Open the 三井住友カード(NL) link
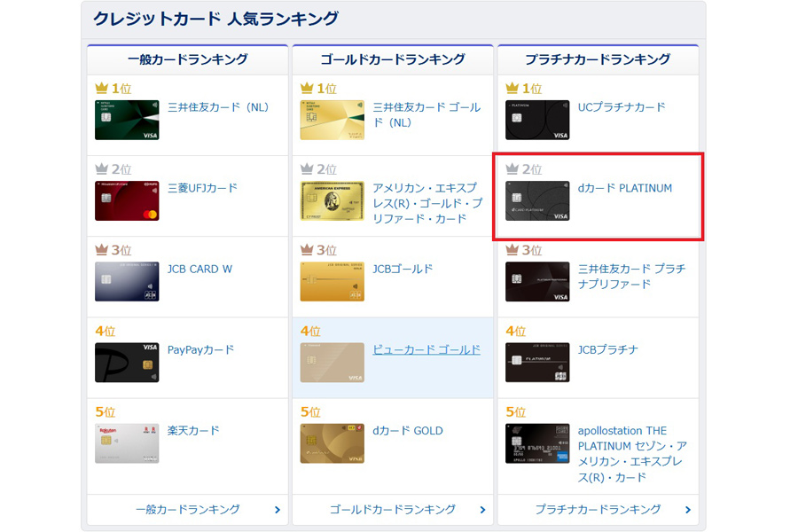The height and width of the screenshot is (532, 798). click(218, 107)
